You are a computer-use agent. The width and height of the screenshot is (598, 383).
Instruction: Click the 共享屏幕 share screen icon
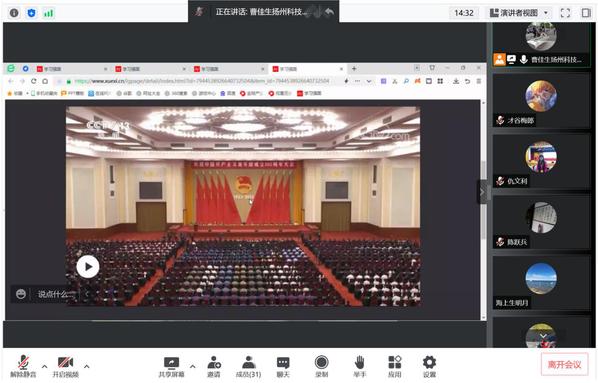[171, 363]
